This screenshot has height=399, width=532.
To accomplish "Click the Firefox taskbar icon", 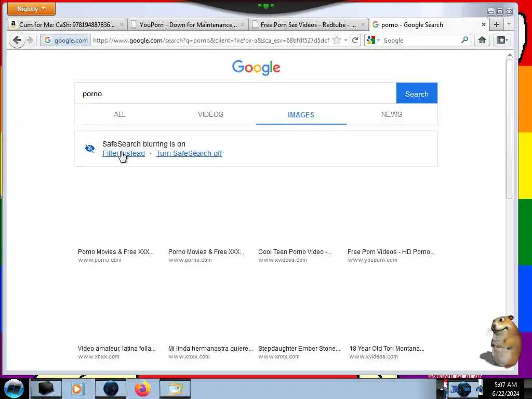I will point(143,389).
